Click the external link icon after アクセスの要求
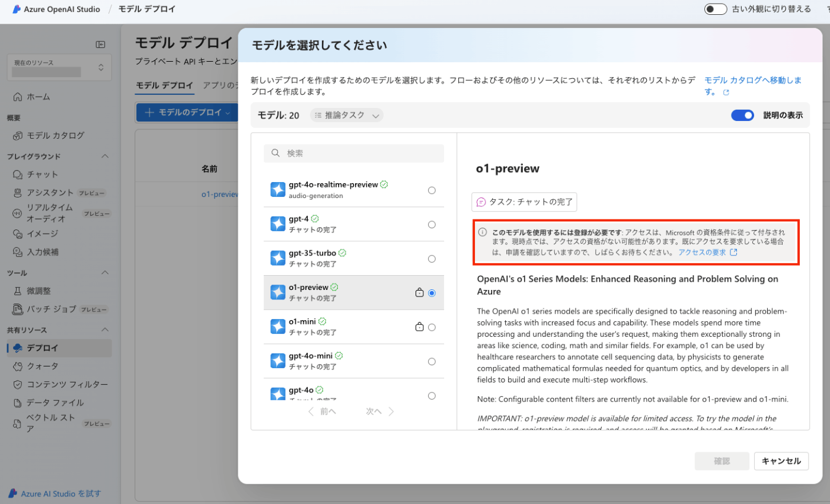 (733, 252)
